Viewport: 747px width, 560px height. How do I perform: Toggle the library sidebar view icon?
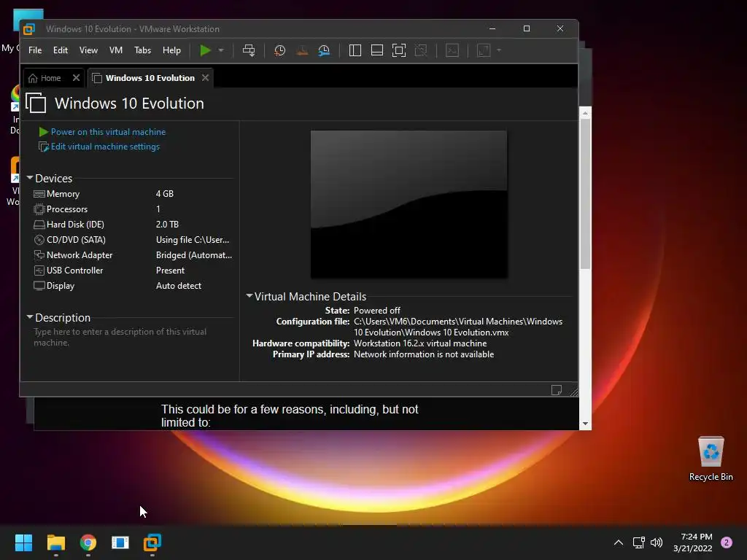pos(355,50)
